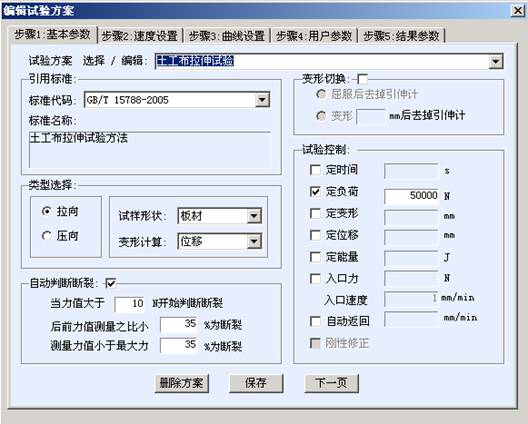The height and width of the screenshot is (424, 528).
Task: Click the 定负荷 field showing 50000
Action: click(x=411, y=196)
